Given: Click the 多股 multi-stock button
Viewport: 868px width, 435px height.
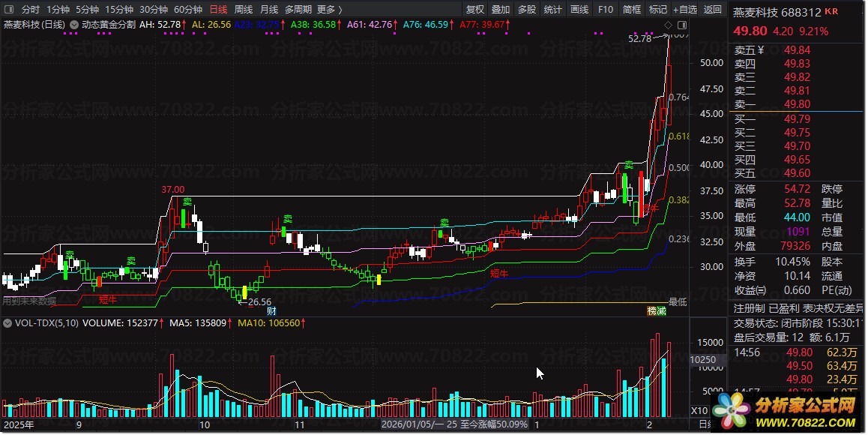Looking at the screenshot, I should (x=527, y=10).
